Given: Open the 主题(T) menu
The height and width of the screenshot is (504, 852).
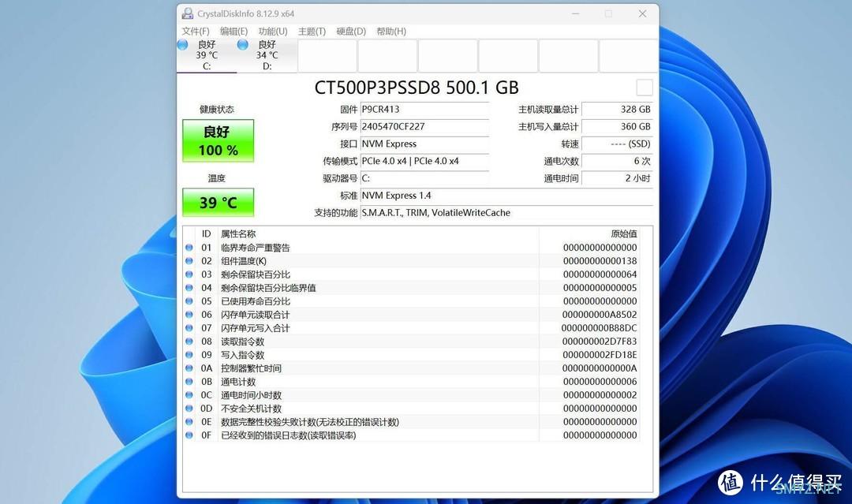Looking at the screenshot, I should pos(312,32).
